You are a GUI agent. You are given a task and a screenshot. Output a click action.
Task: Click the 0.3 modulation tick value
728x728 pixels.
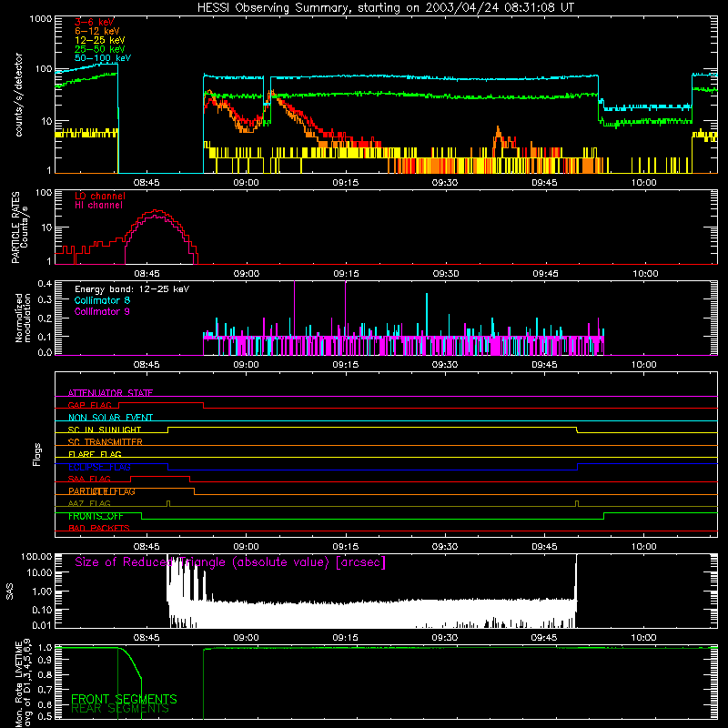(45, 300)
